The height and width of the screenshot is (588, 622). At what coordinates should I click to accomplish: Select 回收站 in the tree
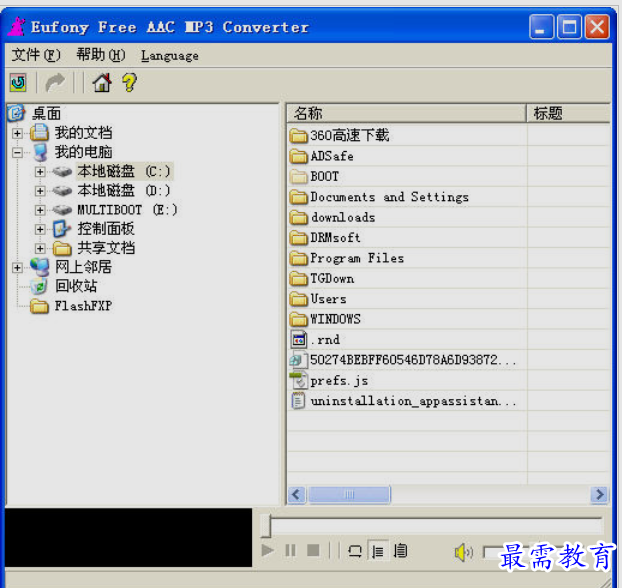(76, 286)
